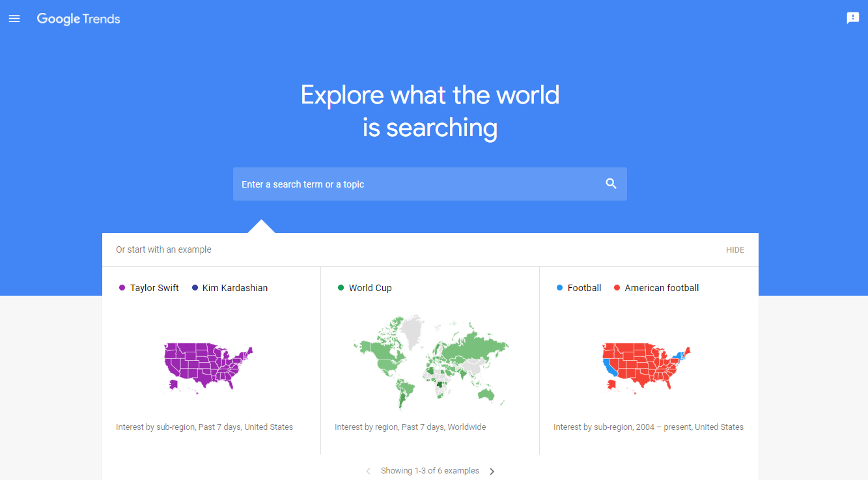The height and width of the screenshot is (480, 868).
Task: Select the World Cup term label
Action: click(371, 288)
